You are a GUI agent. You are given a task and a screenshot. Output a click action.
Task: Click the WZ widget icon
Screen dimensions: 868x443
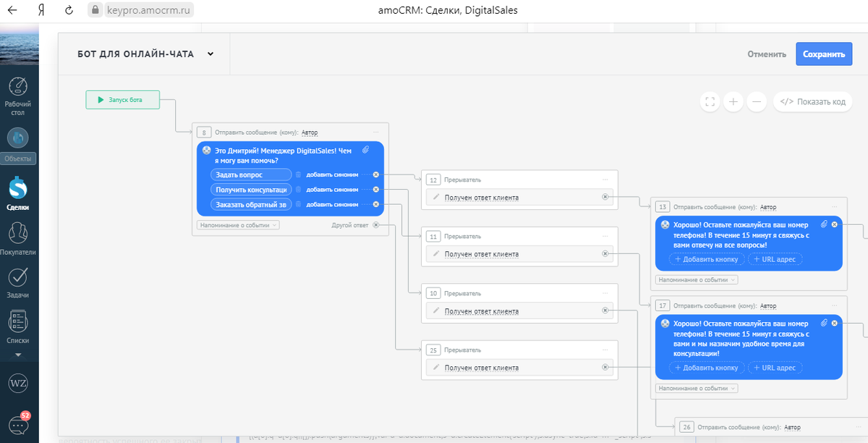[x=18, y=383]
